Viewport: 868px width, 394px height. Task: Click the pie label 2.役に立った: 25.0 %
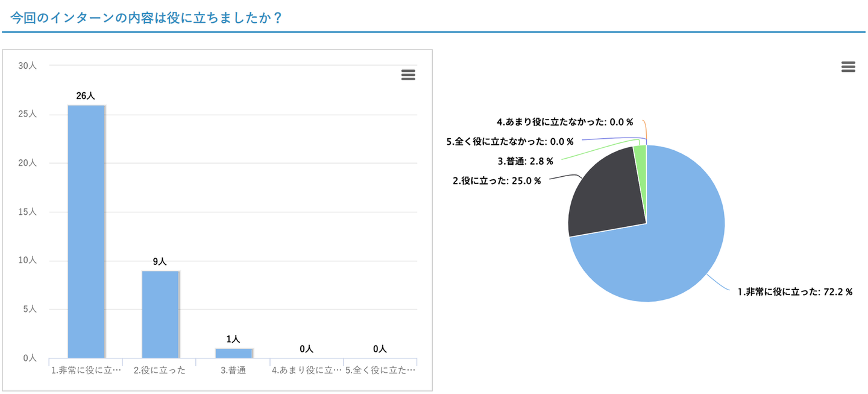click(x=497, y=181)
